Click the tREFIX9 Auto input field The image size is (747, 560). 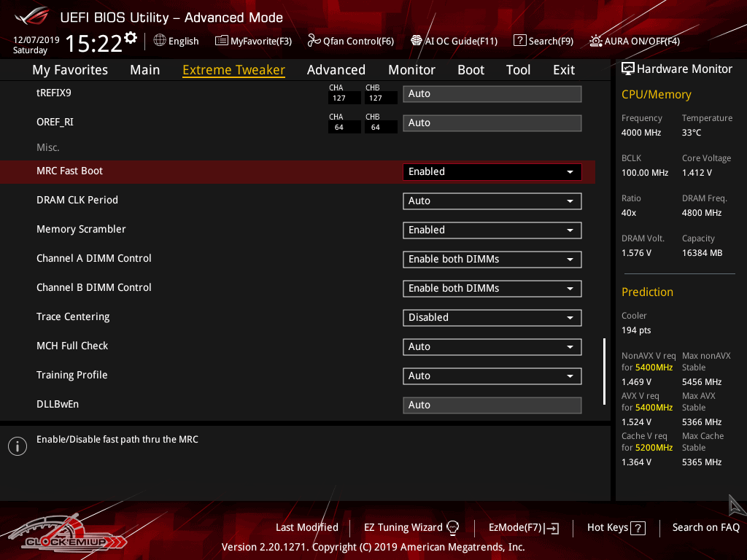point(492,94)
